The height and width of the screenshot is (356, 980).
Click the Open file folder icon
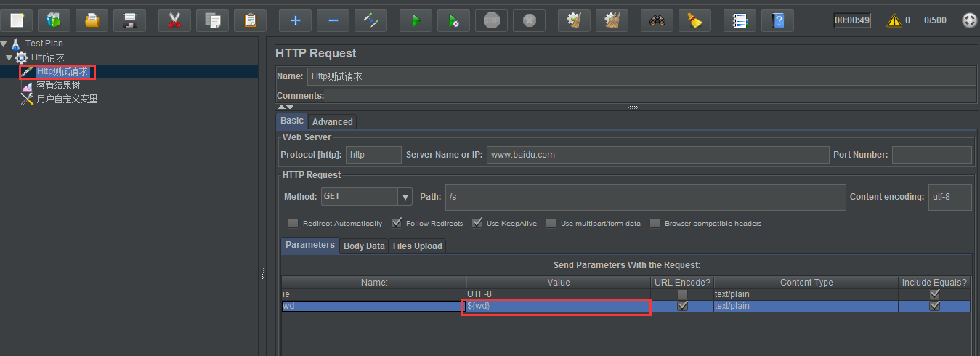(x=92, y=20)
